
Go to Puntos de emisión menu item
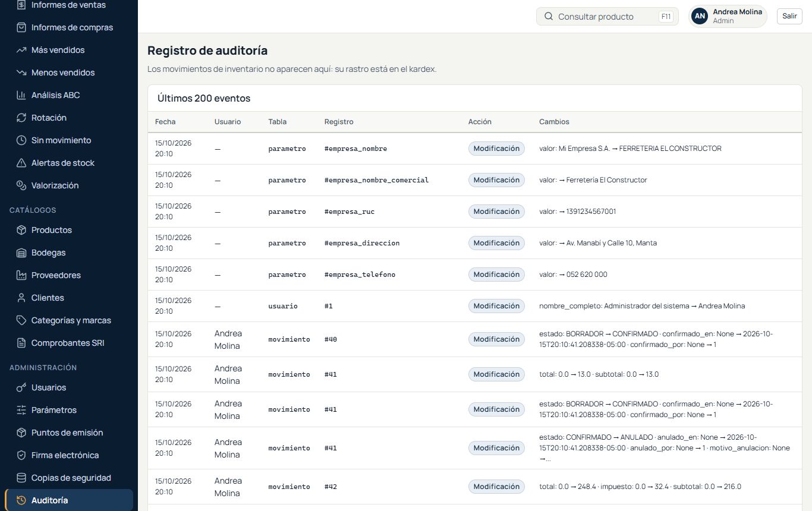click(x=69, y=433)
